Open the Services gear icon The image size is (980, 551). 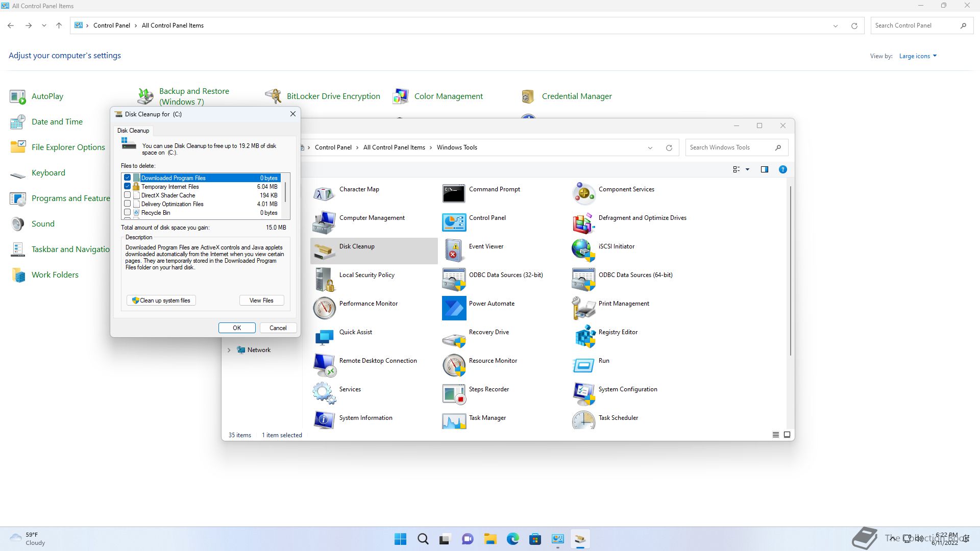[324, 393]
